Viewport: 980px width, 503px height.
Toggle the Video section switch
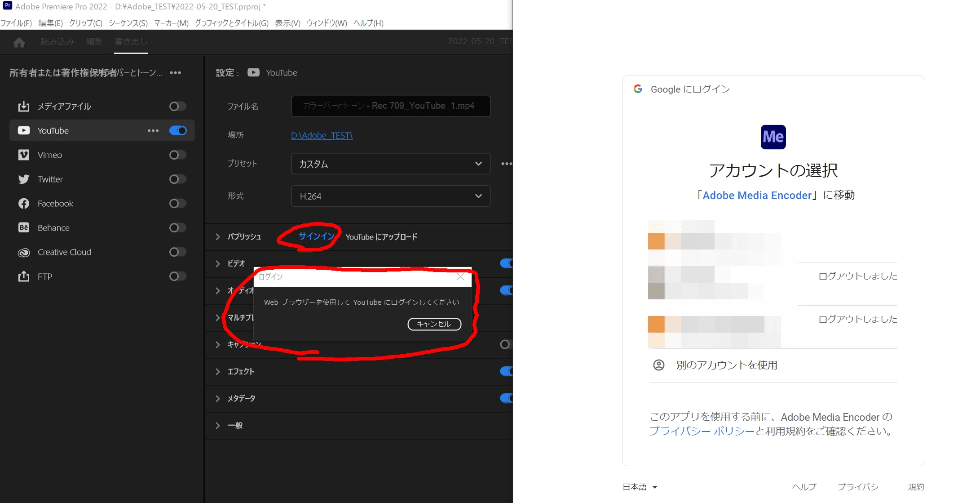tap(506, 263)
